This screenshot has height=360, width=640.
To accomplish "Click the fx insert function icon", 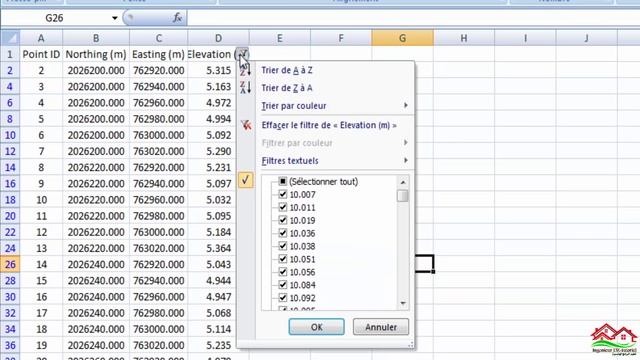I will [x=177, y=18].
